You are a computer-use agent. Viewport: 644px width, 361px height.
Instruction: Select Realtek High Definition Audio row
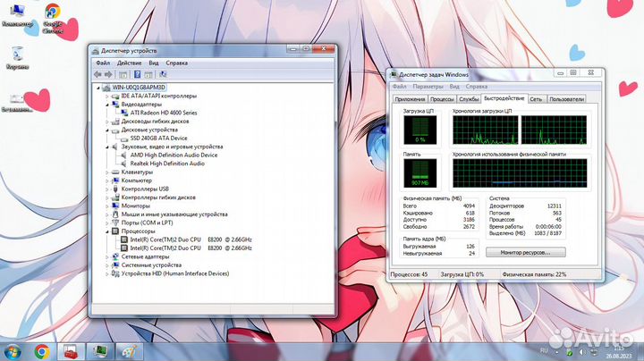pos(167,164)
